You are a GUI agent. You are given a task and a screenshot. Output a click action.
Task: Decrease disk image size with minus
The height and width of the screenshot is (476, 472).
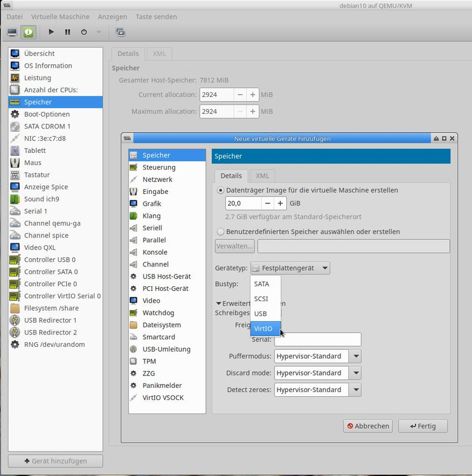(267, 203)
